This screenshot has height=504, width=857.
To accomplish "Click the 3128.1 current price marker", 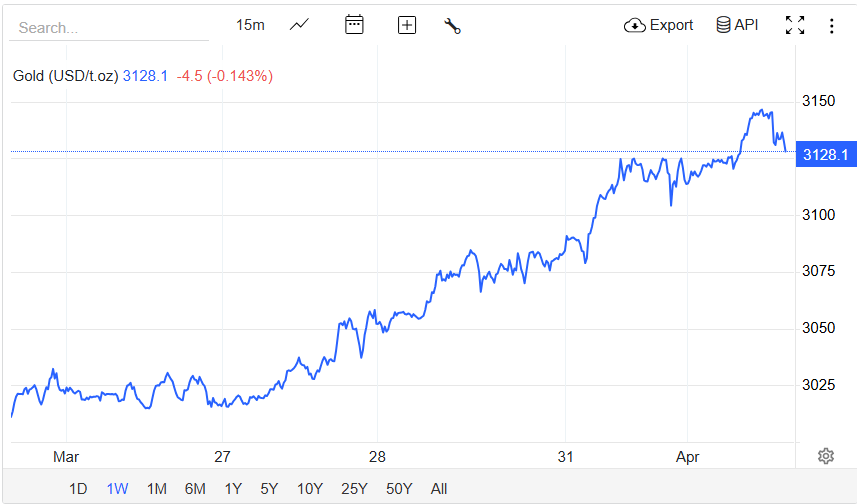I will [x=825, y=154].
